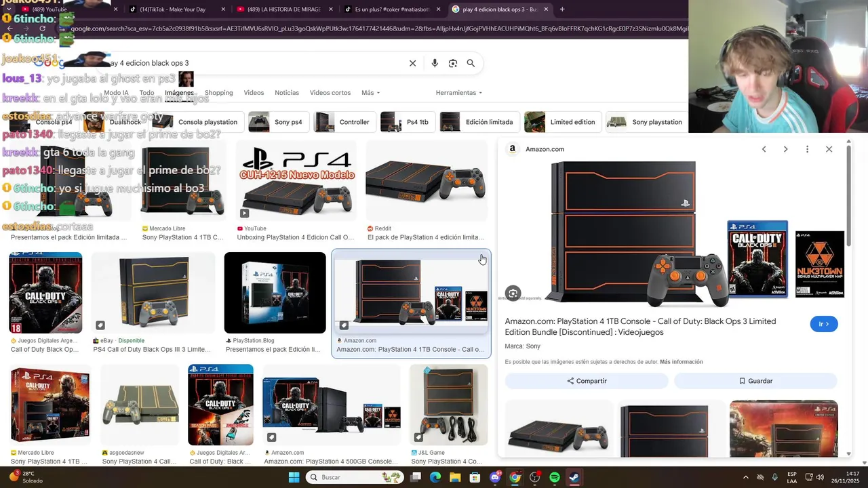
Task: Click the magnifier search button
Action: click(x=471, y=63)
